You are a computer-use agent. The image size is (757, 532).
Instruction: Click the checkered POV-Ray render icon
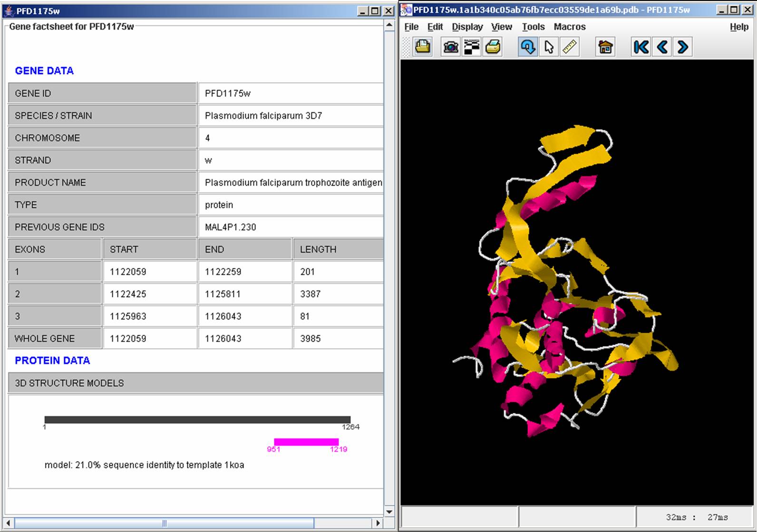472,47
